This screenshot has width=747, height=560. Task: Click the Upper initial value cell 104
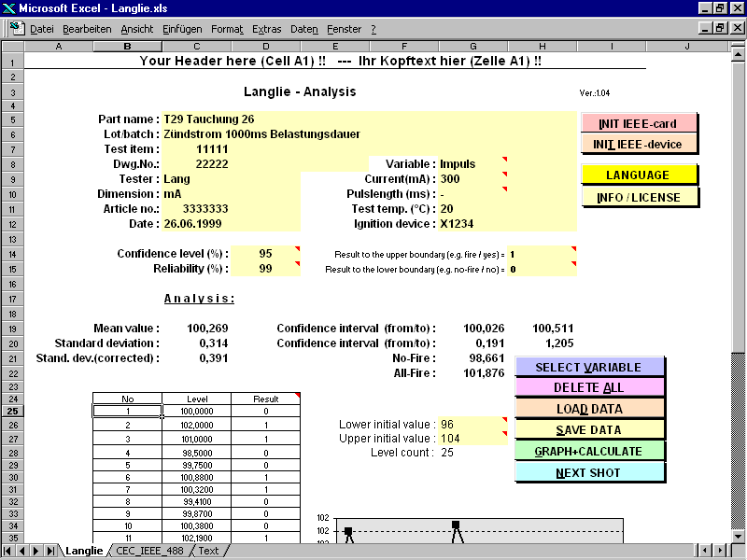coord(473,438)
